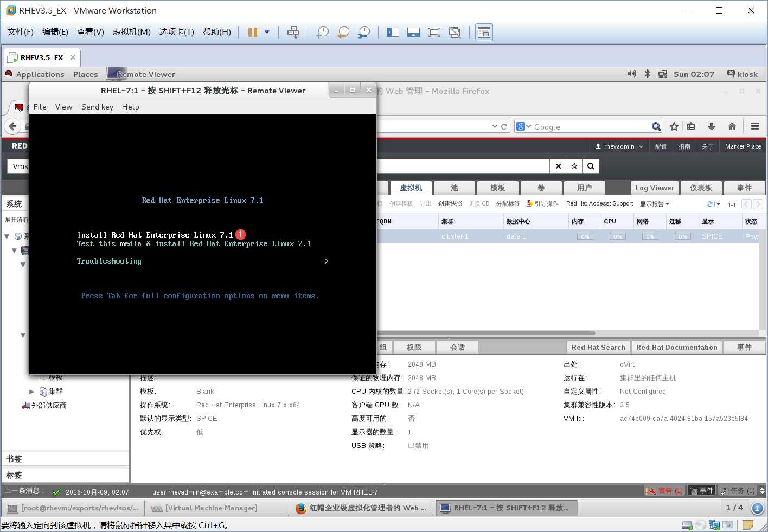
Task: Open VMware 选项卡(T) menu
Action: tap(176, 32)
